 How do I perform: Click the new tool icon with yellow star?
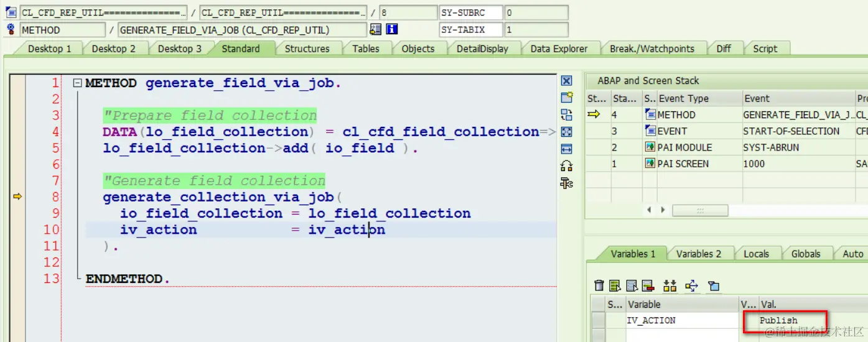coord(566,97)
